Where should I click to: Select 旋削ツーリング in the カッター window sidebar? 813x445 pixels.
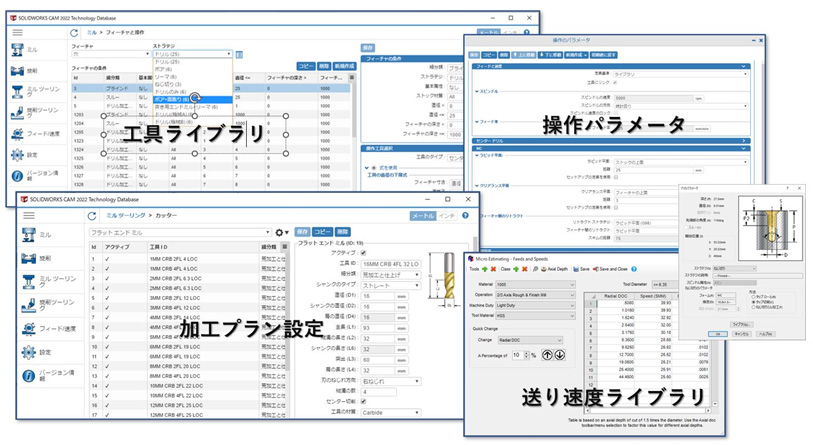pyautogui.click(x=49, y=305)
